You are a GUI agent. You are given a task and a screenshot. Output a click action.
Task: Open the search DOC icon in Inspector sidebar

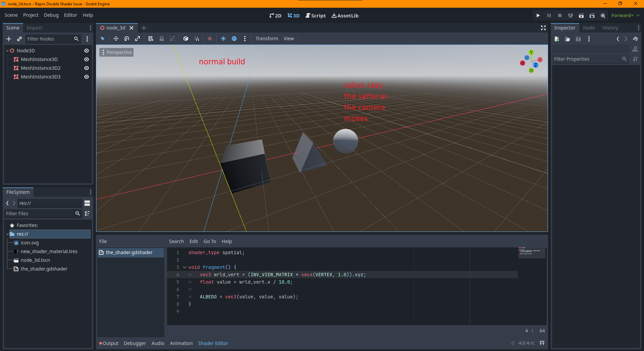(x=635, y=49)
